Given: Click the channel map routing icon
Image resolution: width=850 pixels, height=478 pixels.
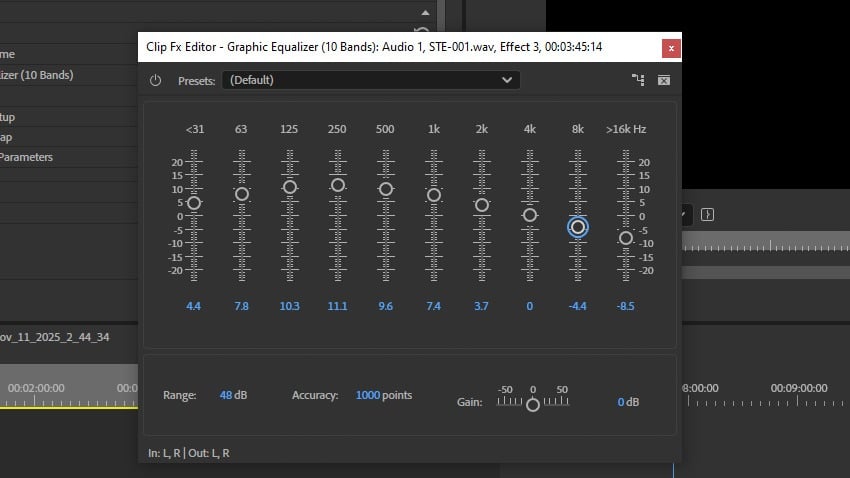Looking at the screenshot, I should pyautogui.click(x=638, y=80).
